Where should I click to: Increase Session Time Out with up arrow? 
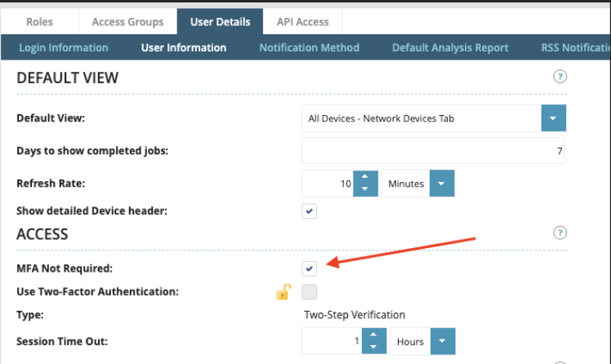[372, 336]
